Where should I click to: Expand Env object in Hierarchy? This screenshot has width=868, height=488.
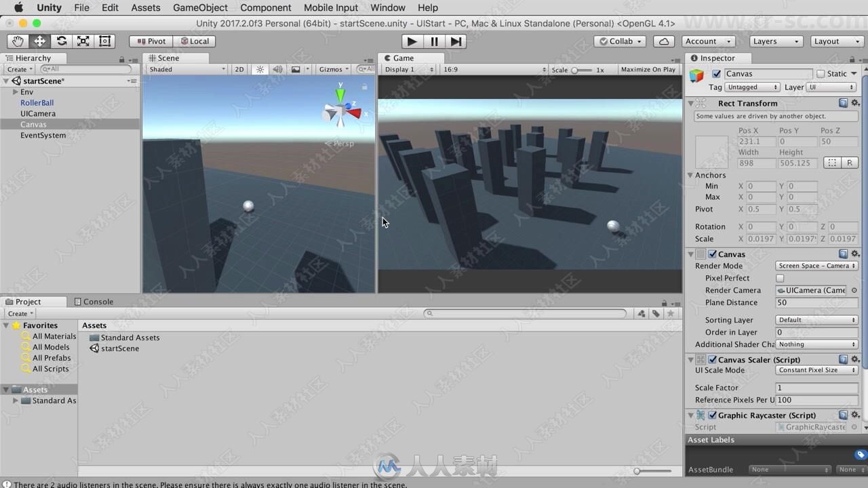pos(15,91)
